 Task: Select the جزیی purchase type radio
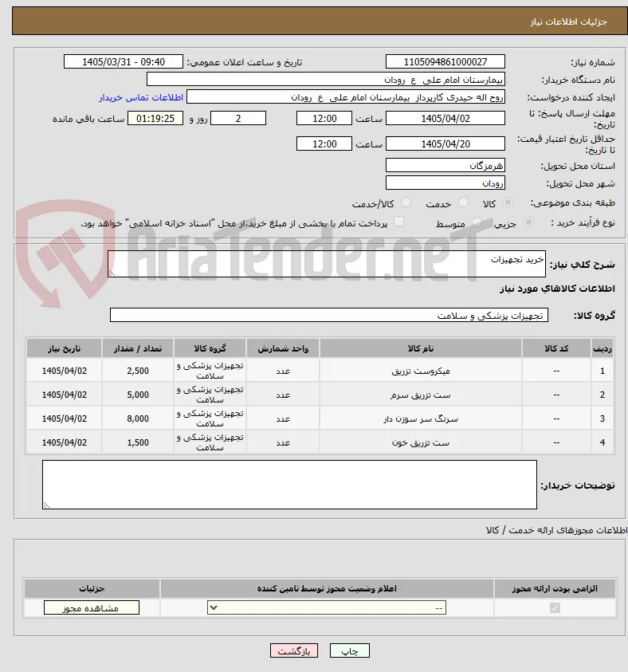coord(528,222)
